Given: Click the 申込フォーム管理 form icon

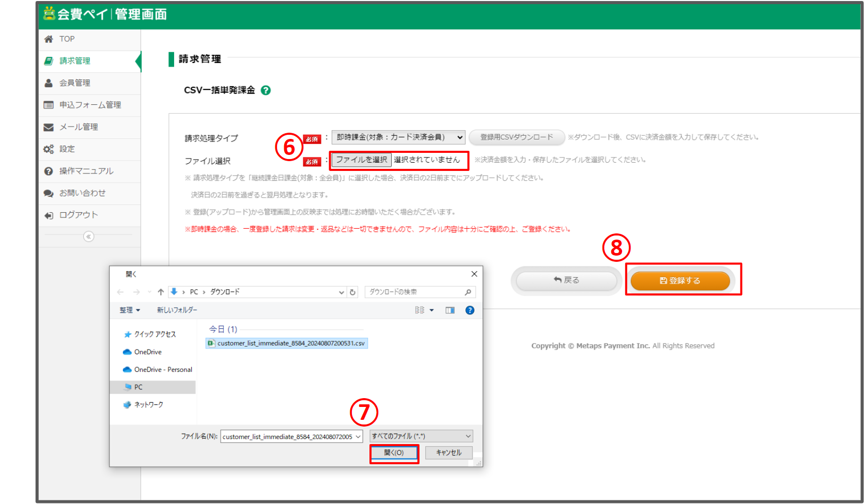Looking at the screenshot, I should click(x=49, y=105).
